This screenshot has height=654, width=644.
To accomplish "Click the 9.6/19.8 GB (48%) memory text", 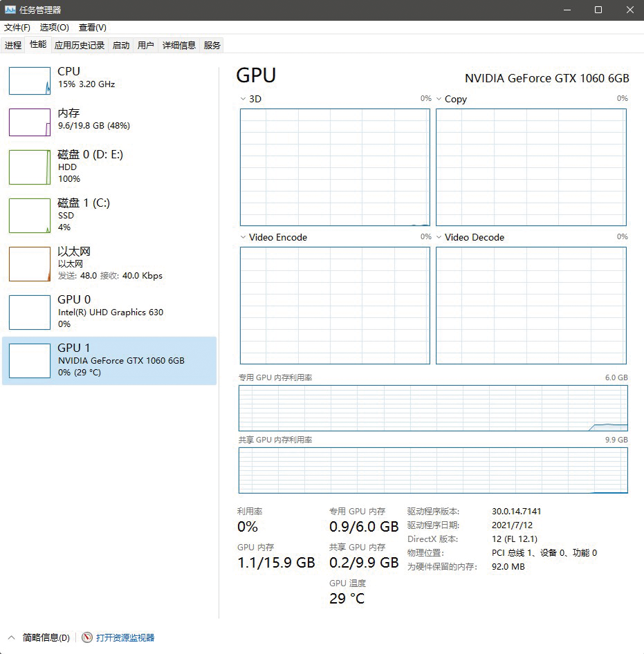I will click(94, 126).
